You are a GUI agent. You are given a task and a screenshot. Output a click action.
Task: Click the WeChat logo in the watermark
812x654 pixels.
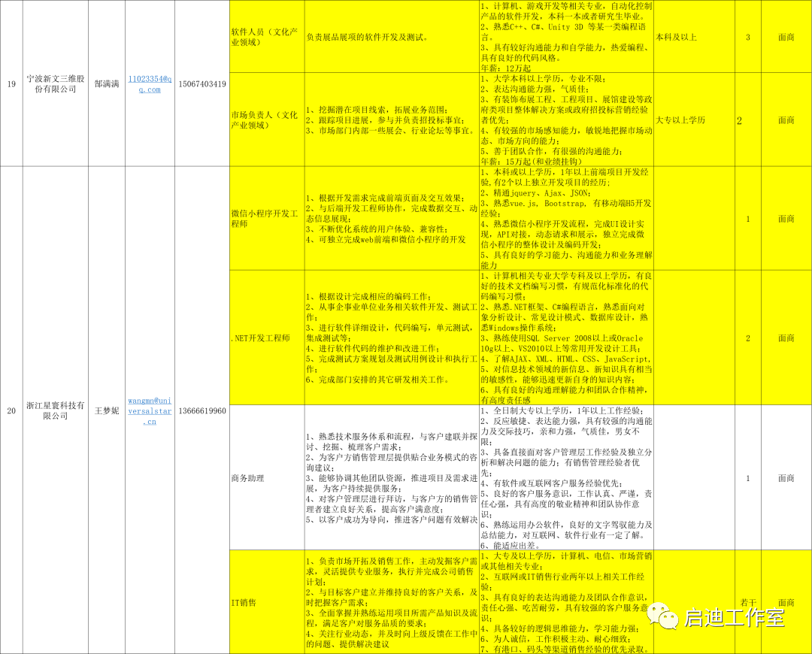(x=663, y=616)
